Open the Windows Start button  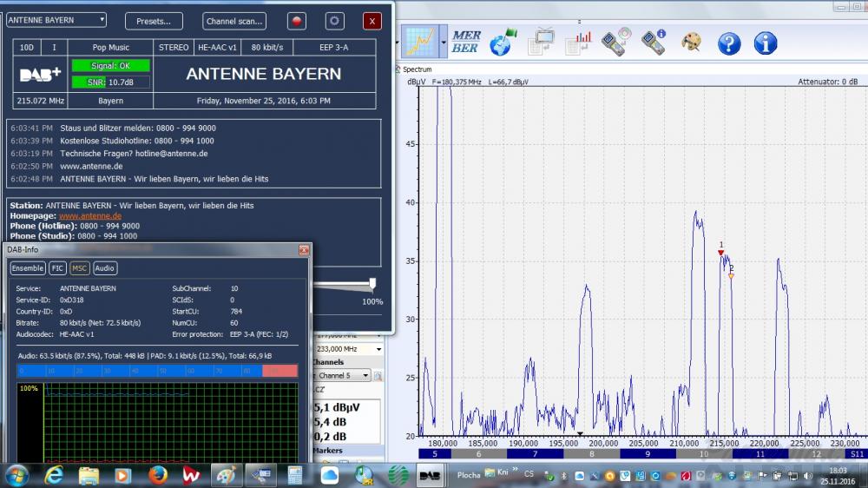pos(16,476)
